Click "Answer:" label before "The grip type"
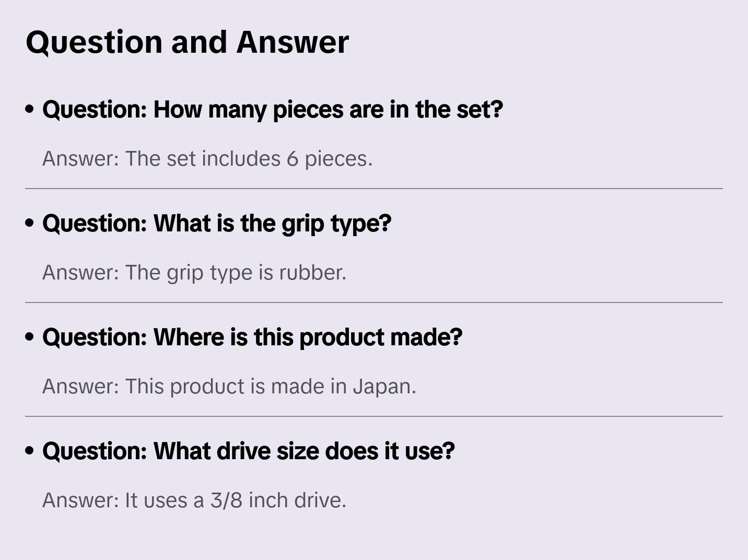Image resolution: width=748 pixels, height=560 pixels. 80,273
